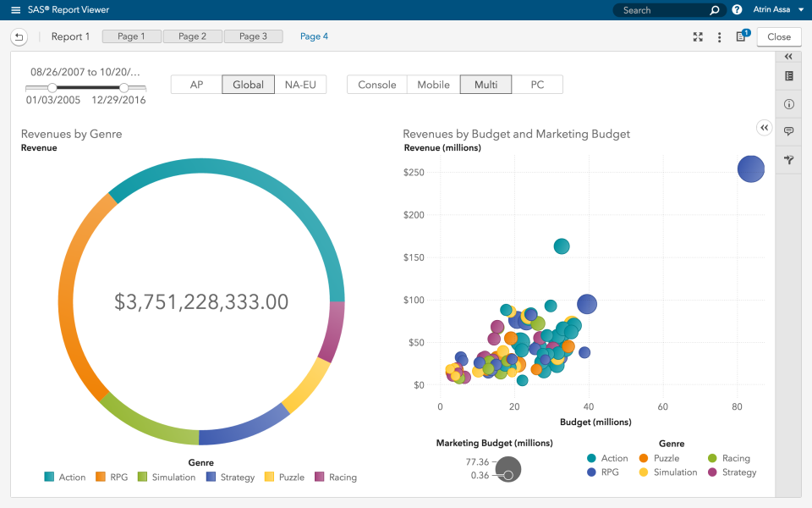Open the Atrin Assa user menu
The image size is (812, 508).
point(772,9)
